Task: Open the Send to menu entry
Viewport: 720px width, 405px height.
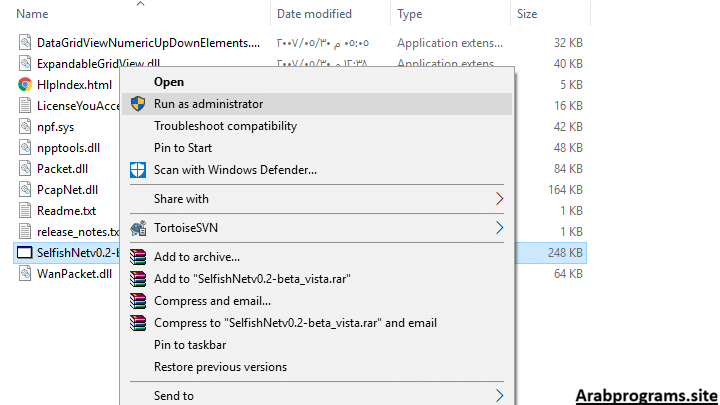Action: point(317,395)
